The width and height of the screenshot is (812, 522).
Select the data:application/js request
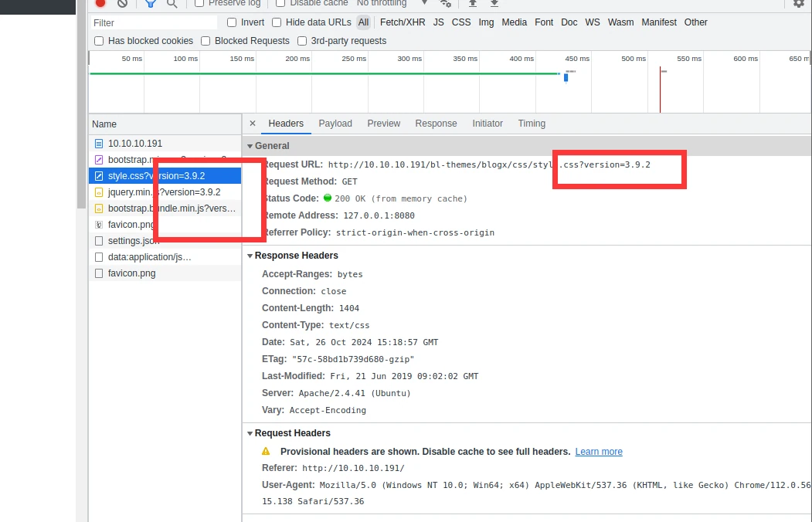(x=165, y=257)
